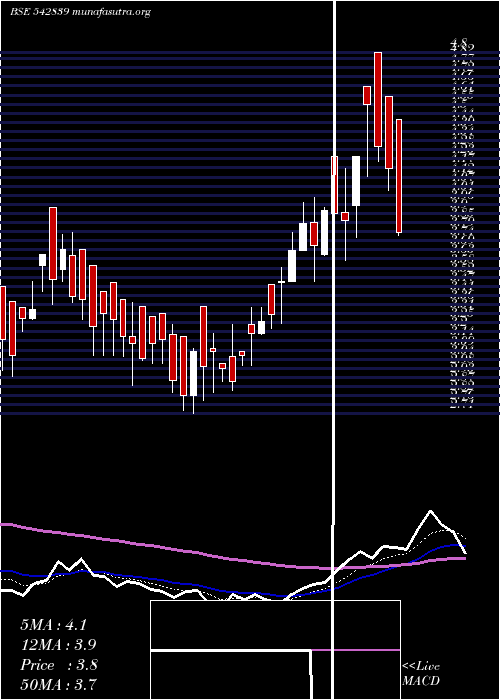The image size is (500, 700).
Task: Click the "50MA : 3.7" readout
Action: [58, 684]
